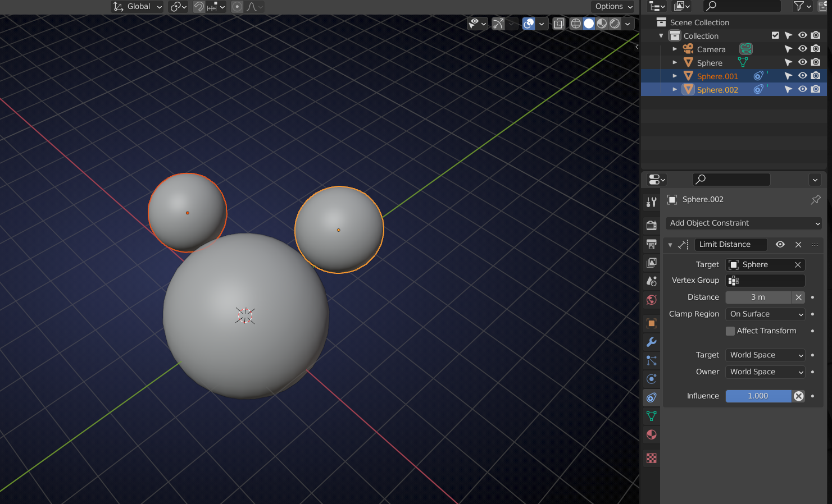Open the View Layer properties tab
The image size is (832, 504).
tap(651, 263)
